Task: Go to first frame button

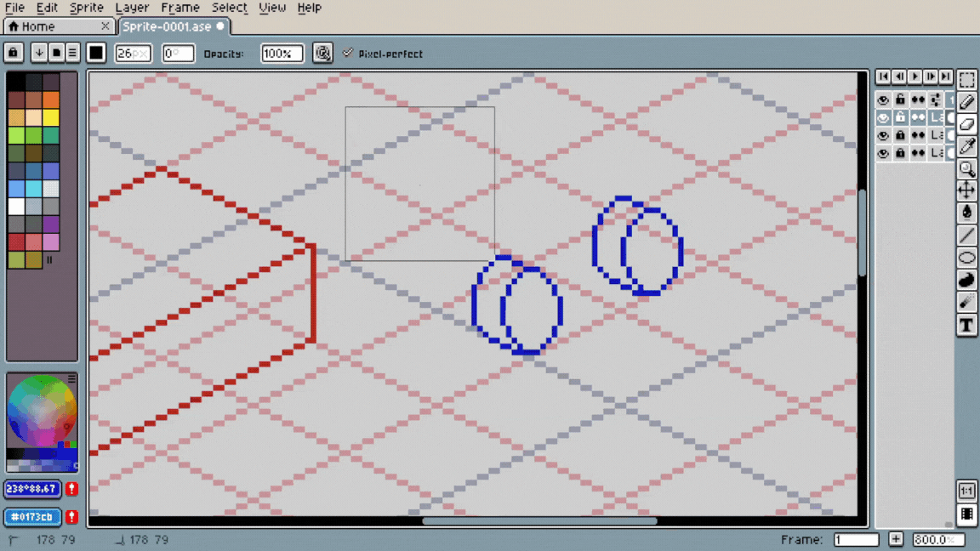Action: (883, 77)
